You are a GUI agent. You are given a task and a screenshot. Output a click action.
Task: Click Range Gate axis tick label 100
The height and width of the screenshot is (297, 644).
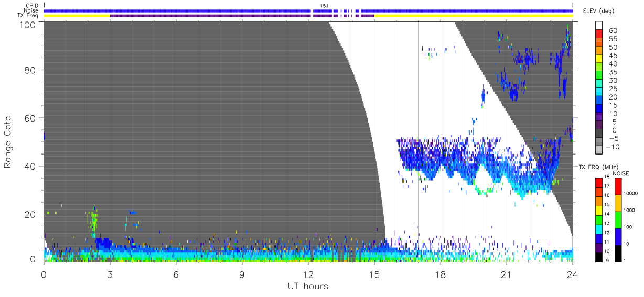[28, 25]
